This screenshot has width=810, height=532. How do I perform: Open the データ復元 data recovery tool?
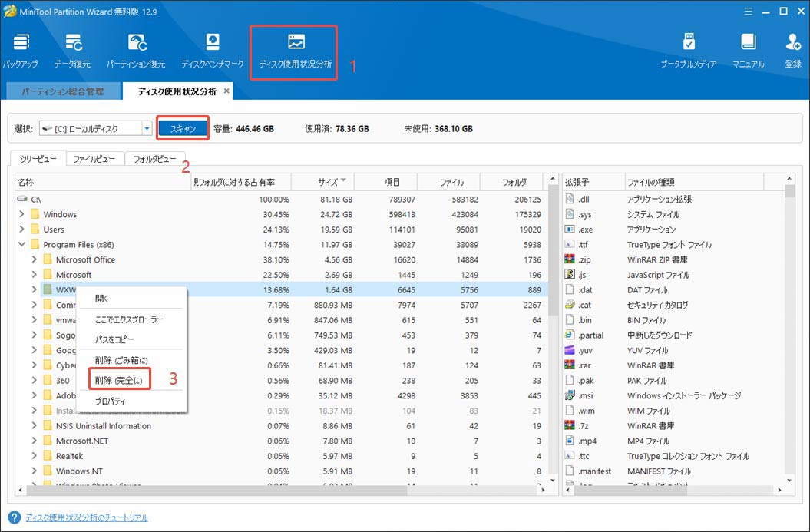72,51
